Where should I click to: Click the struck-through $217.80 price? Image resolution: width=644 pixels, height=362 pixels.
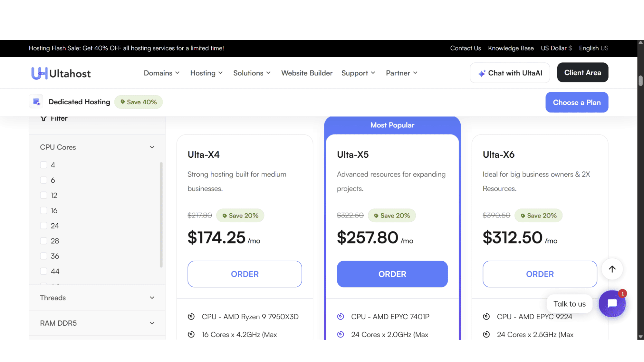point(200,215)
